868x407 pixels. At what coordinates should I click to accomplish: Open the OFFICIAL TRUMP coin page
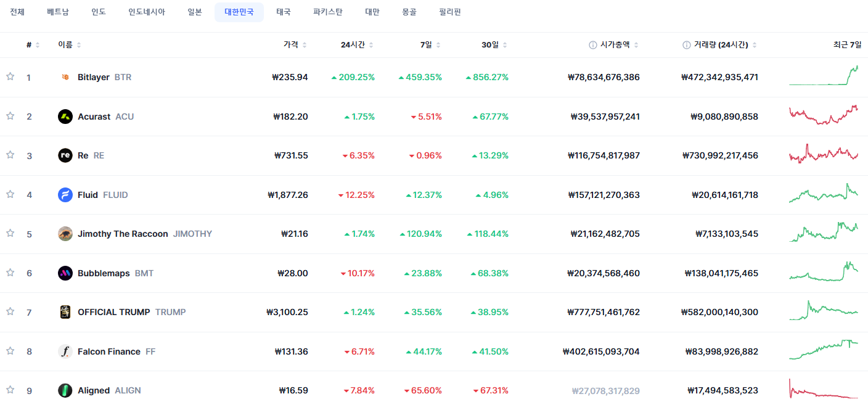point(132,312)
